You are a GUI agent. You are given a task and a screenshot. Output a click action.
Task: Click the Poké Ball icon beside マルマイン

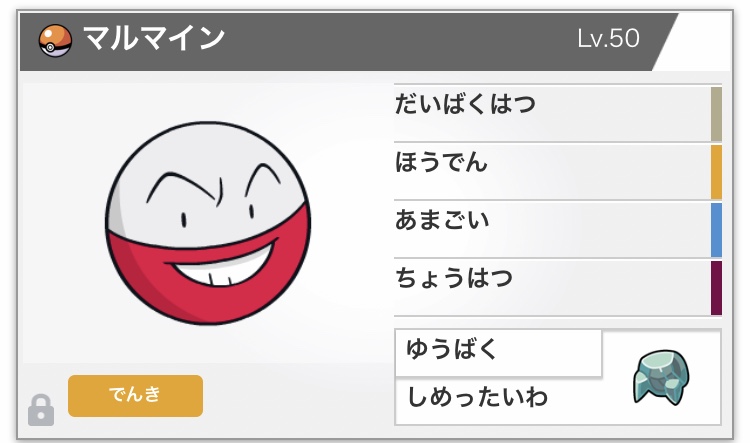pyautogui.click(x=55, y=41)
